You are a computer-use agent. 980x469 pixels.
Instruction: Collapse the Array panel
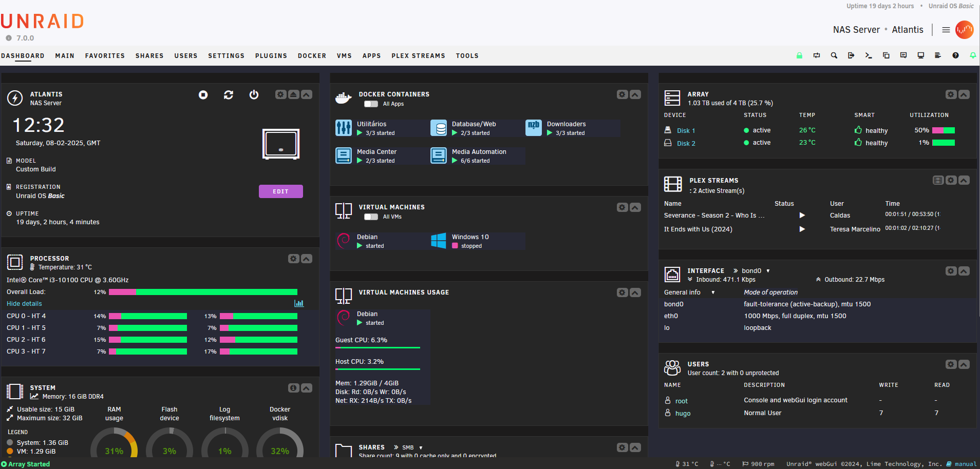(x=964, y=94)
